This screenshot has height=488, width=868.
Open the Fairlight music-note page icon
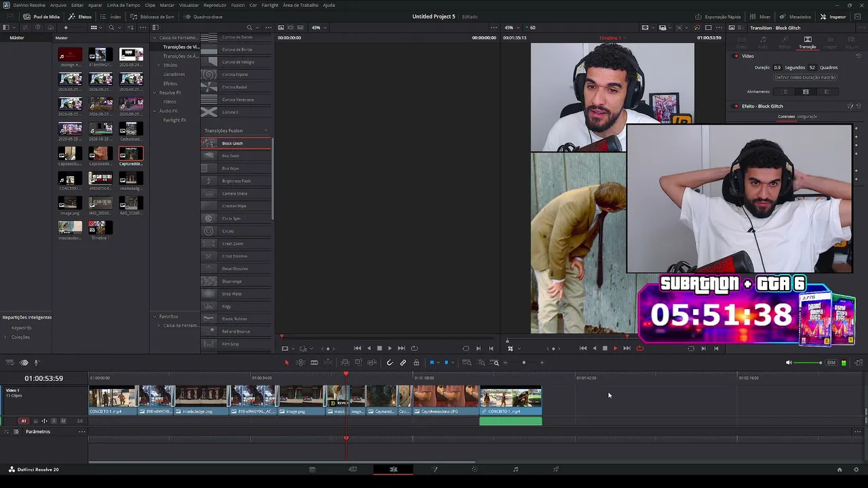click(x=515, y=469)
